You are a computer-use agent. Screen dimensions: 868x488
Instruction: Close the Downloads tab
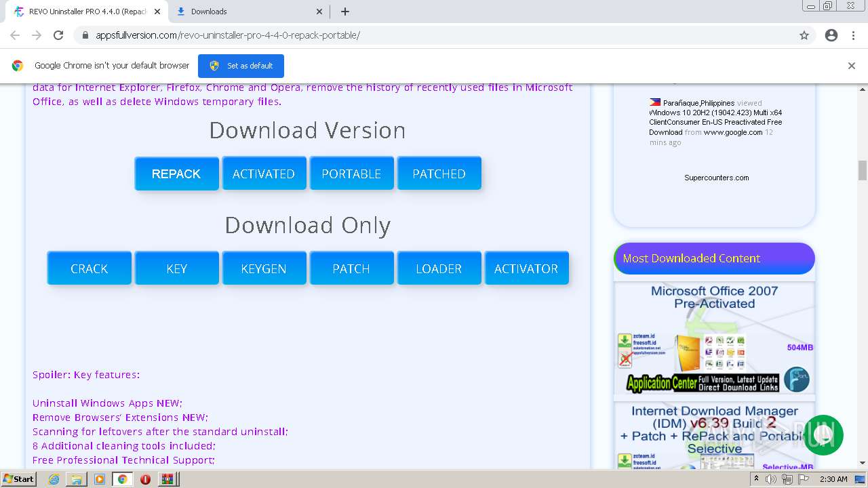pos(319,12)
